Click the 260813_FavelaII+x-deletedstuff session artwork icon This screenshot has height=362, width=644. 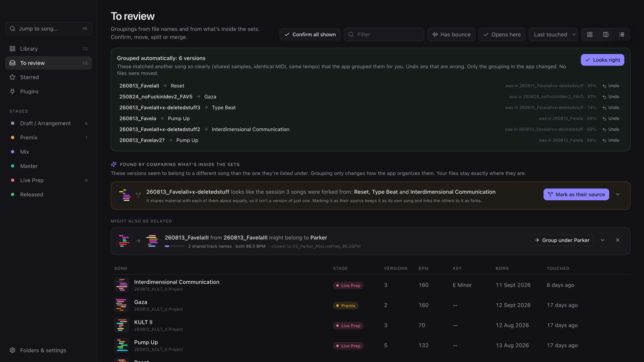pyautogui.click(x=125, y=195)
